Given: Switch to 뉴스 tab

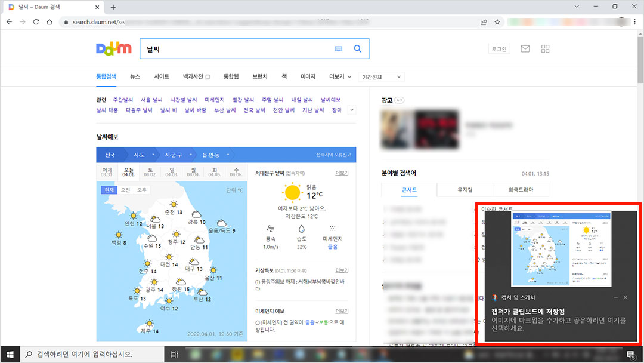Looking at the screenshot, I should [x=135, y=76].
